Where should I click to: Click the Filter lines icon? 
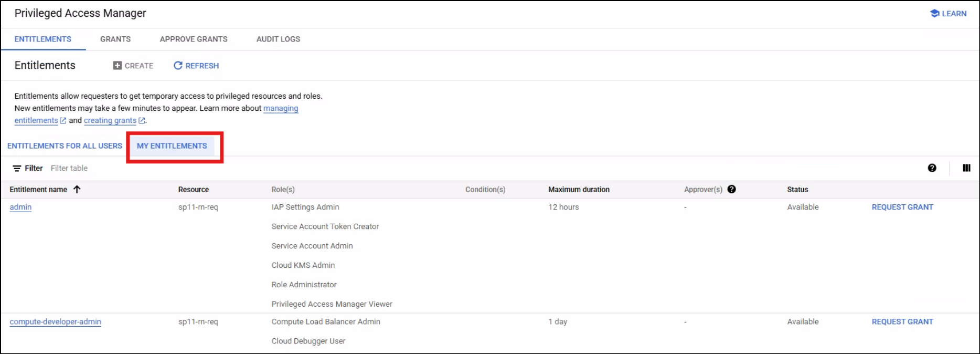[17, 169]
